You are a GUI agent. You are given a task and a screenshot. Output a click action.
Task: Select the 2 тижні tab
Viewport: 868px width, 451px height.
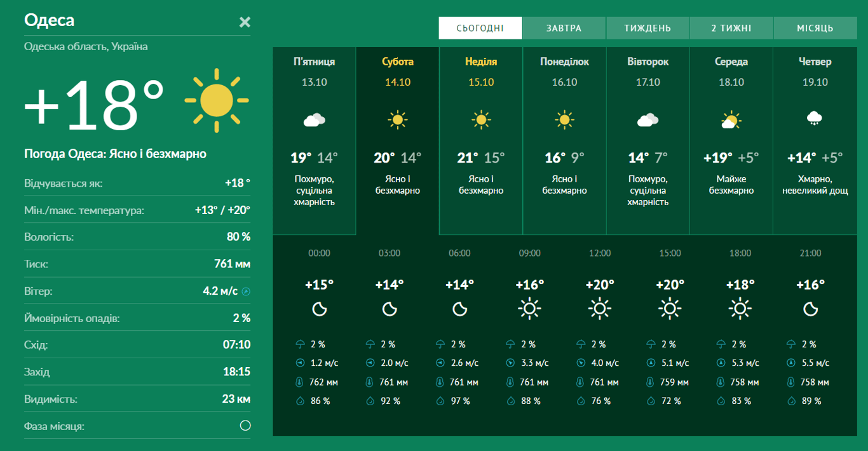coord(731,28)
